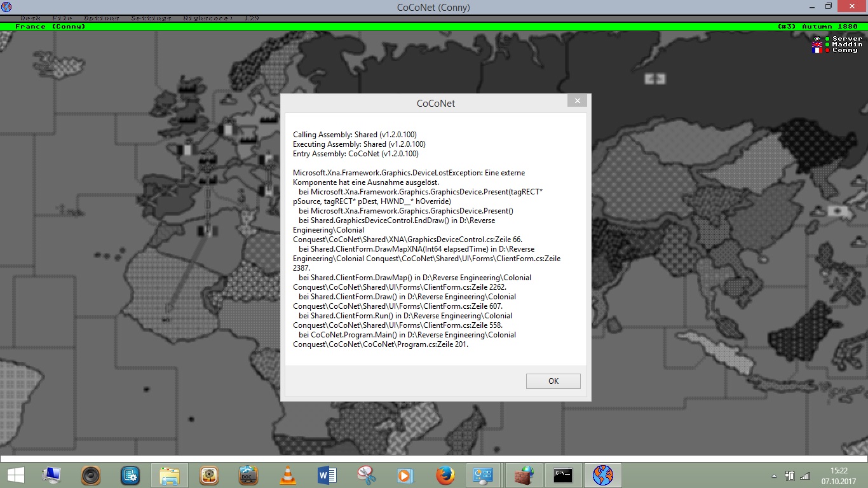Image resolution: width=868 pixels, height=488 pixels.
Task: Launch VLC media player from taskbar
Action: click(288, 475)
